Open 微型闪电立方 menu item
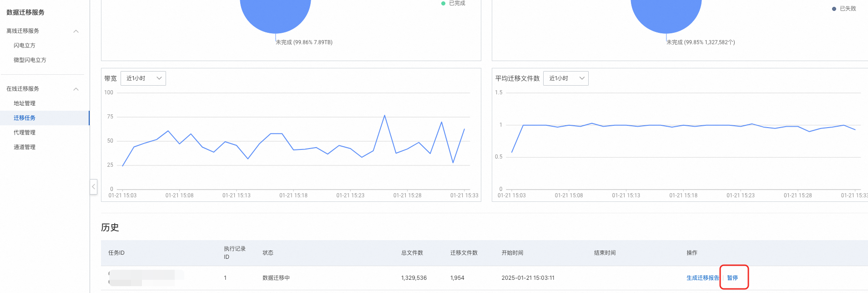The width and height of the screenshot is (868, 293). pyautogui.click(x=30, y=60)
